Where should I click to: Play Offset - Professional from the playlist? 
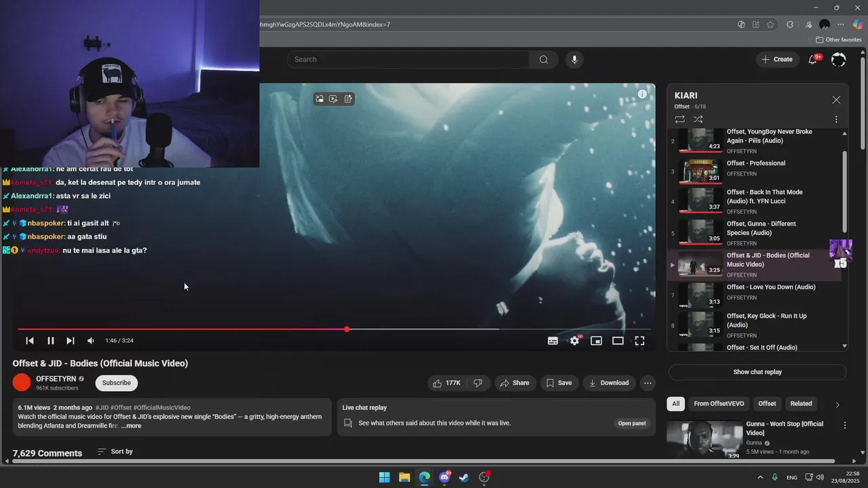(754, 170)
